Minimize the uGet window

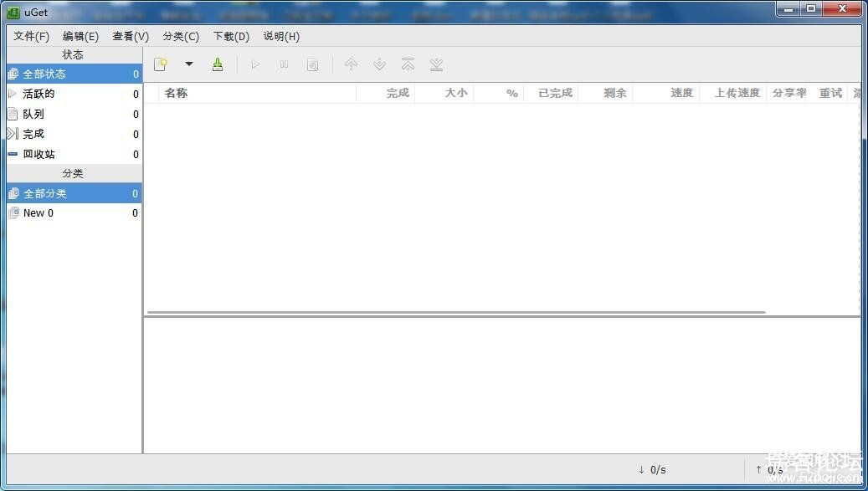pyautogui.click(x=788, y=9)
